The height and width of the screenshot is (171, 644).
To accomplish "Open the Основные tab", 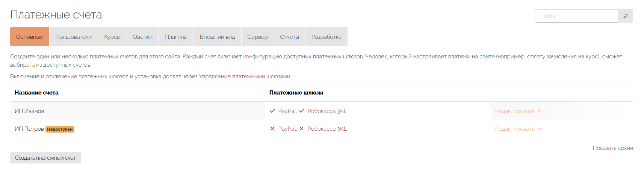I will pyautogui.click(x=29, y=37).
